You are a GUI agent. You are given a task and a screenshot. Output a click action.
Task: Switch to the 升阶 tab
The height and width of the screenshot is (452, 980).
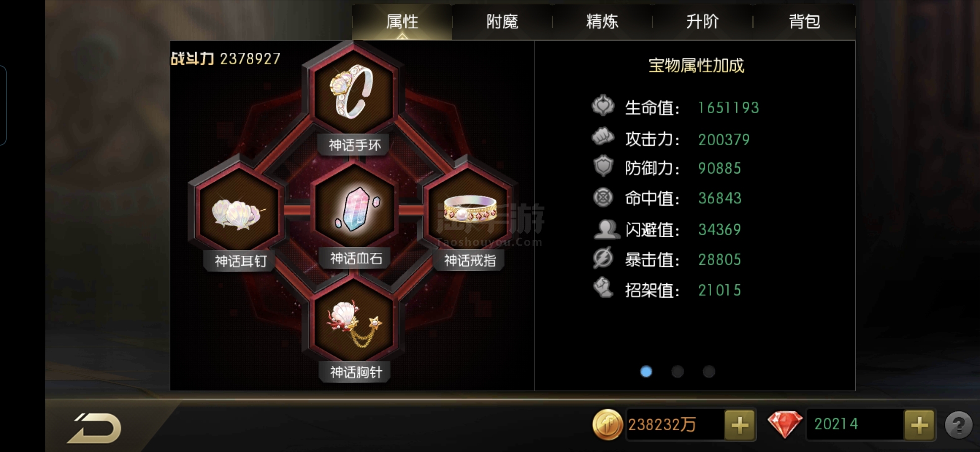[x=702, y=22]
